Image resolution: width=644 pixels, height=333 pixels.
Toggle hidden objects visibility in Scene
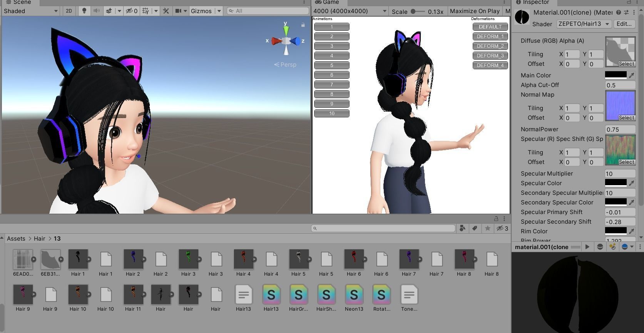132,11
